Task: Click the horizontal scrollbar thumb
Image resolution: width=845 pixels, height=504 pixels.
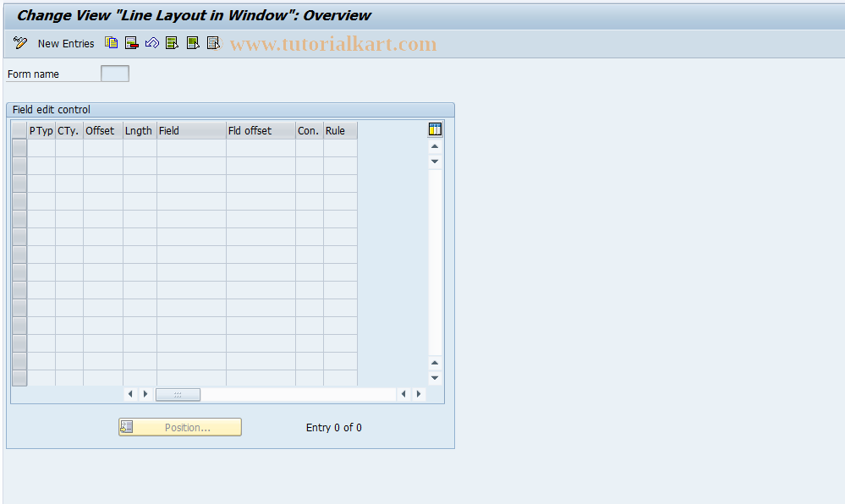Action: (178, 395)
